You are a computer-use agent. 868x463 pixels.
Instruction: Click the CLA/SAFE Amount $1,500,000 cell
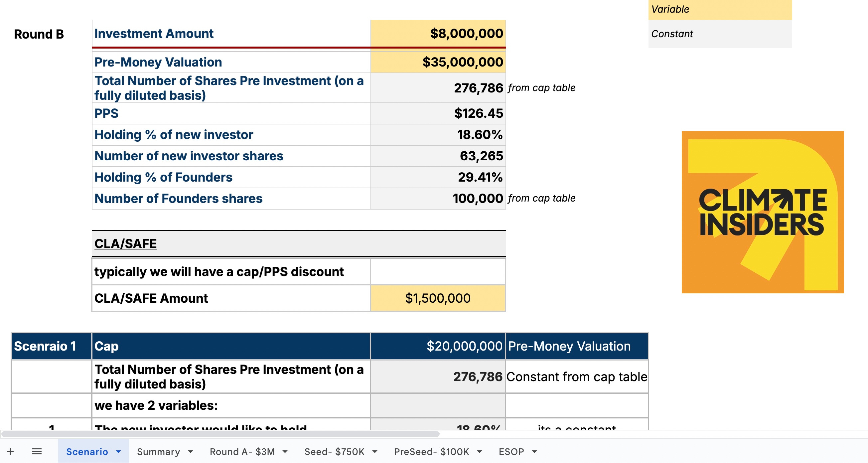[x=437, y=298]
